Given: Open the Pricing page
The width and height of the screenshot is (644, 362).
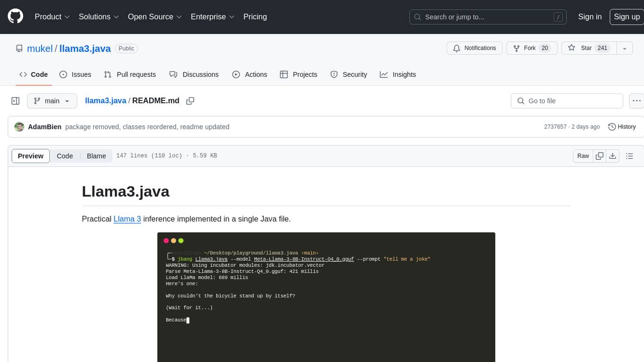Looking at the screenshot, I should coord(255,17).
